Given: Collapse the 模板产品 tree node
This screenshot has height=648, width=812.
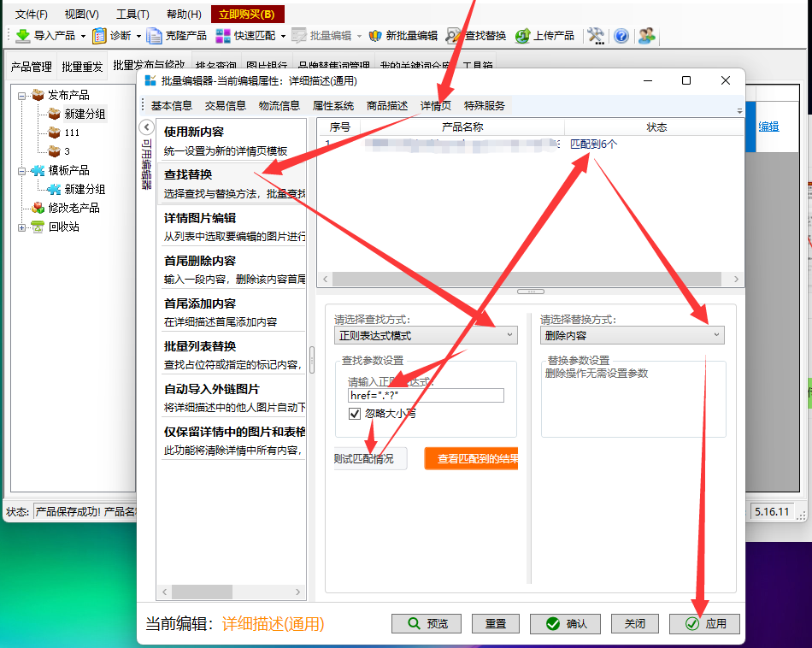Looking at the screenshot, I should [21, 171].
